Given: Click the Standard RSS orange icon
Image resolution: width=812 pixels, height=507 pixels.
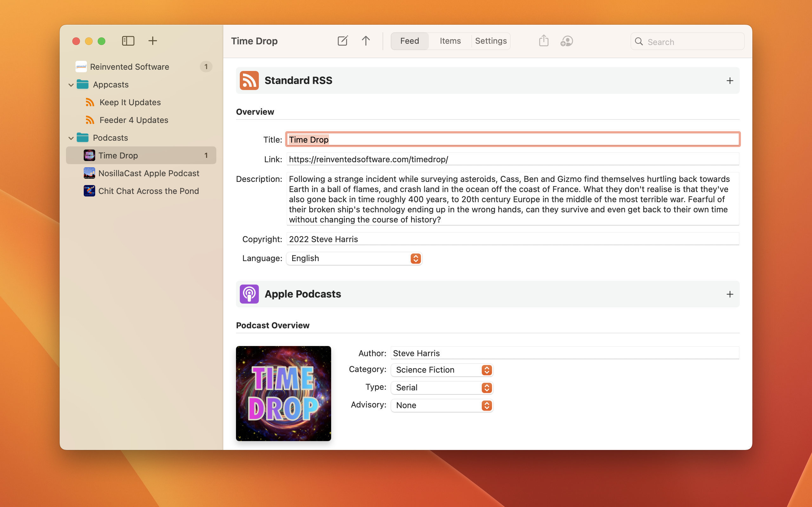Looking at the screenshot, I should pyautogui.click(x=249, y=80).
